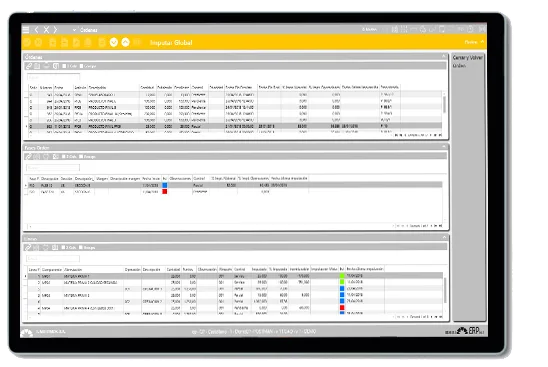The width and height of the screenshot is (548, 367).
Task: Click the pencil icon in bottom panel toolbar
Action: pyautogui.click(x=28, y=247)
